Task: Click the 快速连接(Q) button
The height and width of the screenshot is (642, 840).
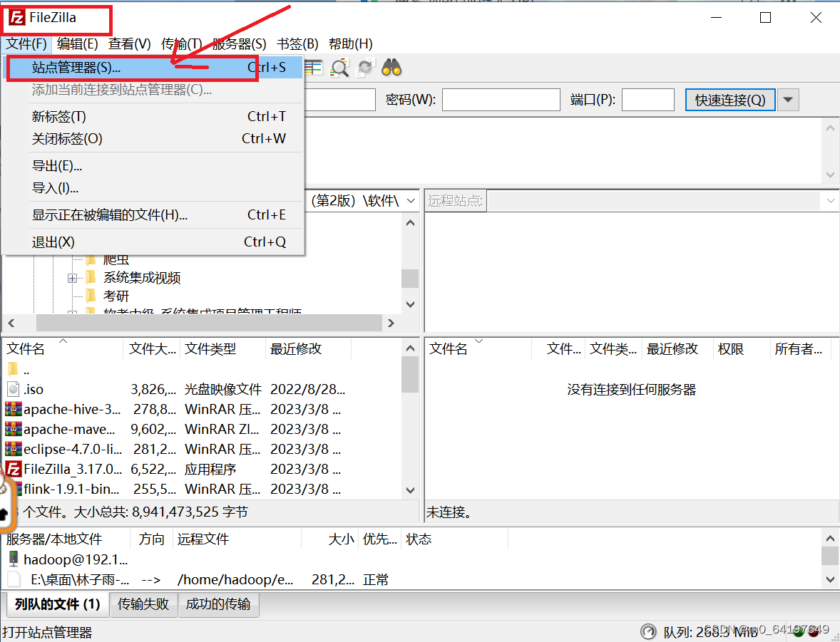Action: 730,100
